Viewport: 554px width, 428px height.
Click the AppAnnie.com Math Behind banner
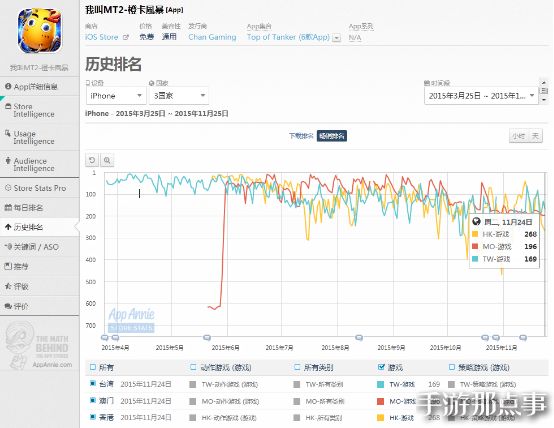(39, 346)
